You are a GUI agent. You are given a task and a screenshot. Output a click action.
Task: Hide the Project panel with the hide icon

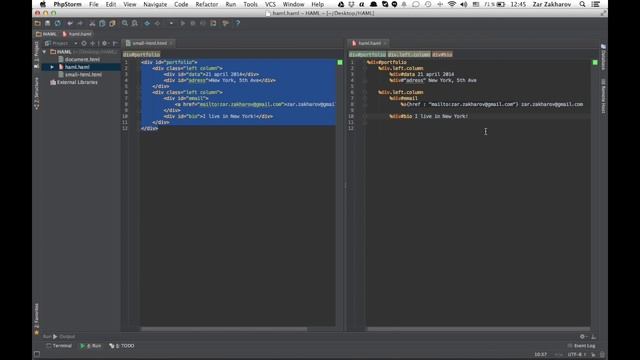coord(115,43)
